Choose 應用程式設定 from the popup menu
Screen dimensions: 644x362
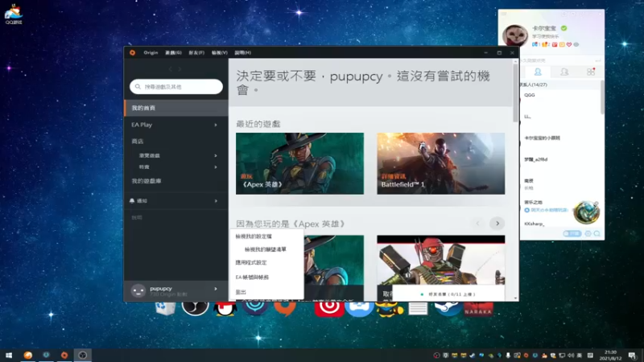pyautogui.click(x=251, y=263)
